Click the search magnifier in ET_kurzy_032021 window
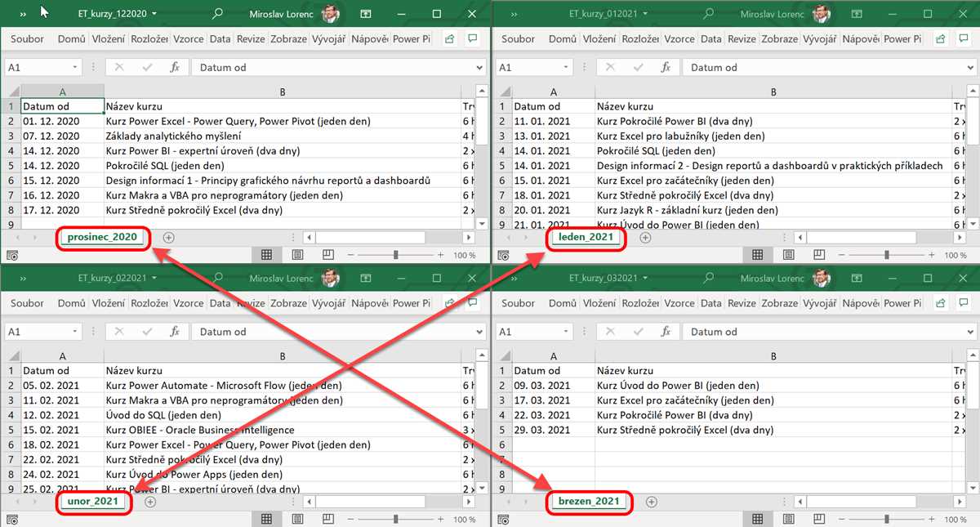This screenshot has width=980, height=527. (708, 278)
